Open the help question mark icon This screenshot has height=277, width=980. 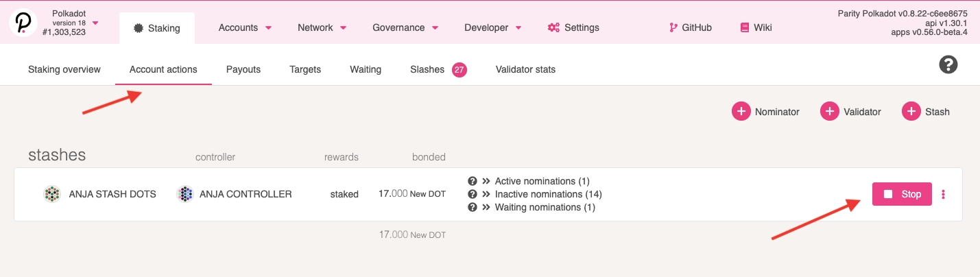(948, 65)
